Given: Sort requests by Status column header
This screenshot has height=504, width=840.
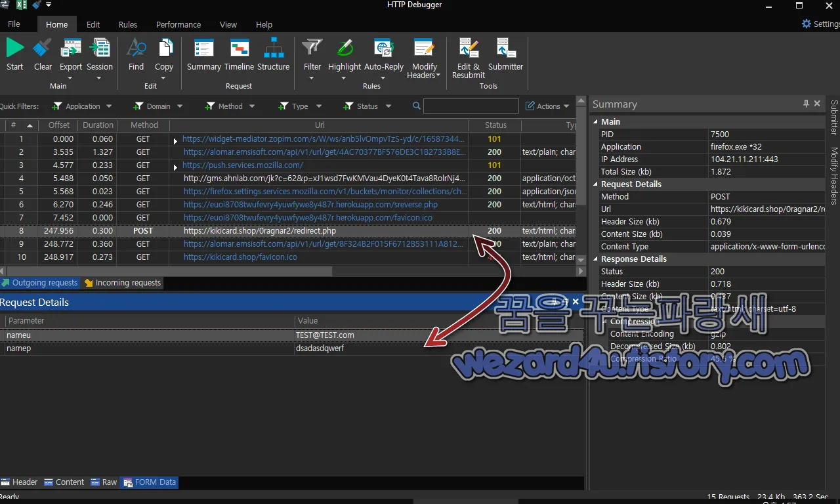Looking at the screenshot, I should click(x=495, y=125).
